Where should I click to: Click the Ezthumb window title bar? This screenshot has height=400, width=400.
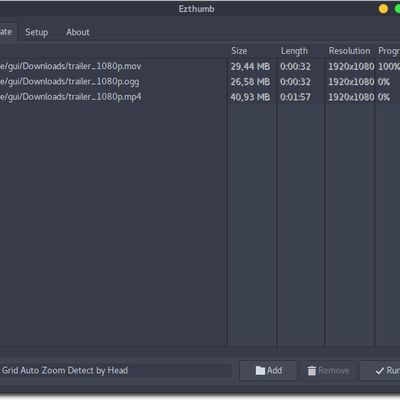[x=196, y=9]
